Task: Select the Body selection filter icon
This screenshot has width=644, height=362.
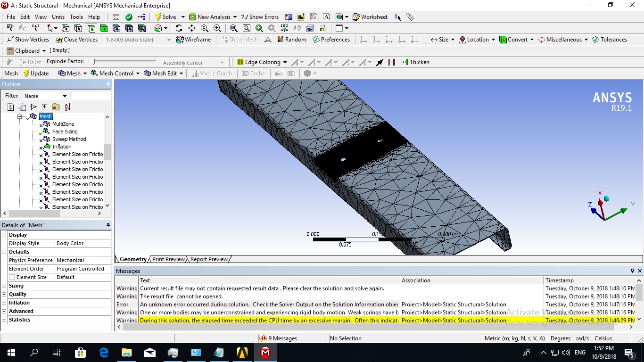Action: [x=104, y=28]
